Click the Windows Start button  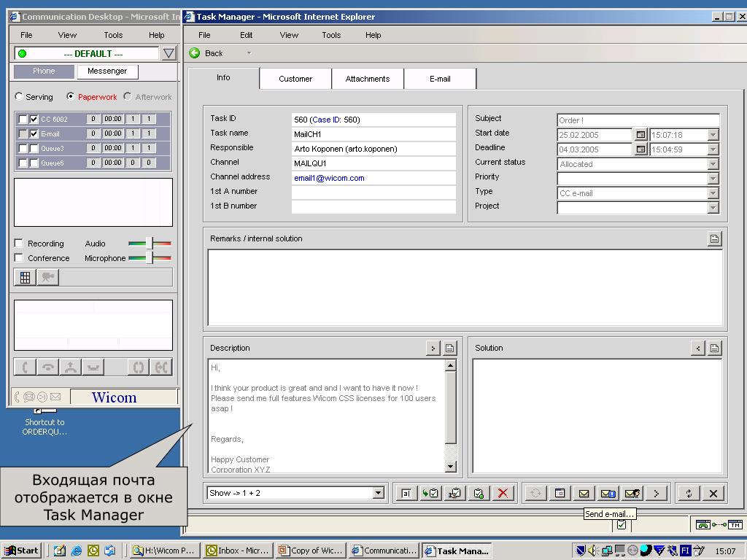point(22,551)
